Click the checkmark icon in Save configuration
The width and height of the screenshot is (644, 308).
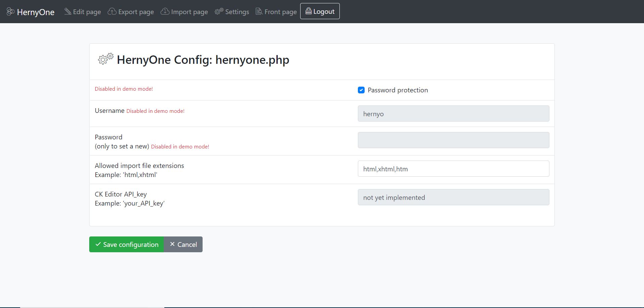pos(98,244)
